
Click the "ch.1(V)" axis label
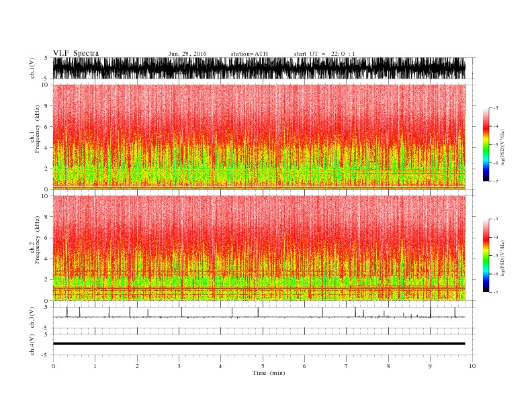click(32, 68)
